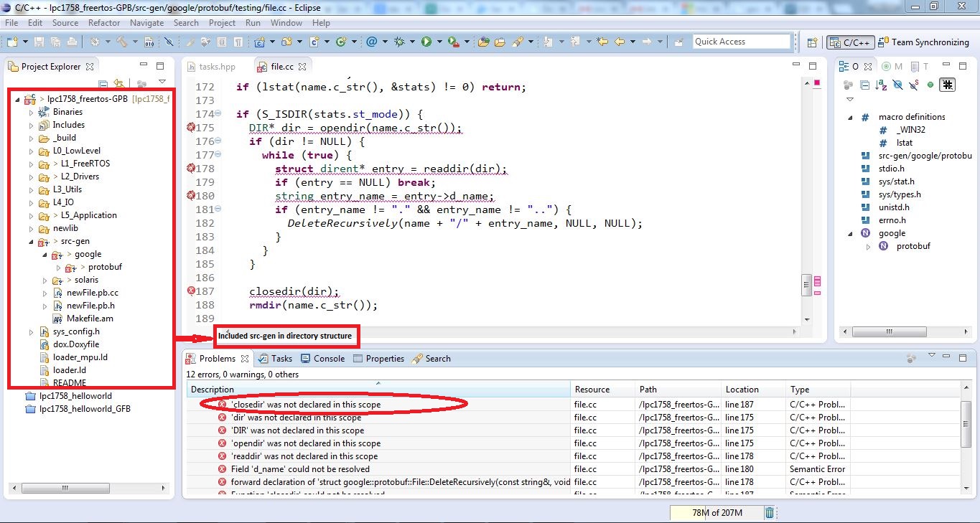
Task: Close the Project Explorer view
Action: [x=90, y=67]
